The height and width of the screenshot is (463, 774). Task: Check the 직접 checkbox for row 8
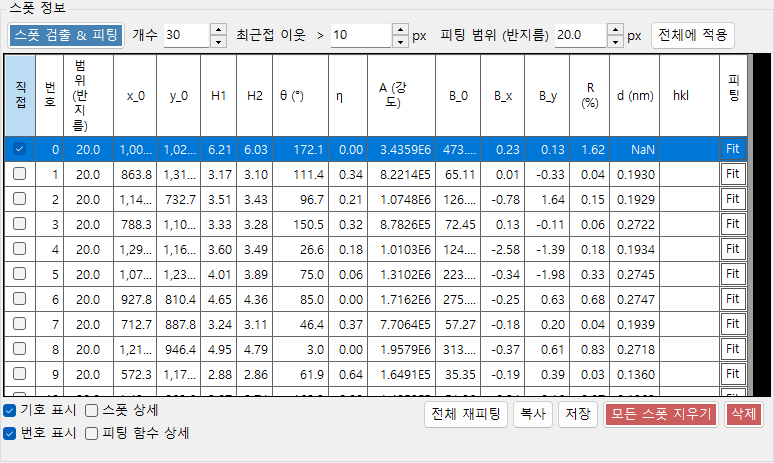click(19, 348)
